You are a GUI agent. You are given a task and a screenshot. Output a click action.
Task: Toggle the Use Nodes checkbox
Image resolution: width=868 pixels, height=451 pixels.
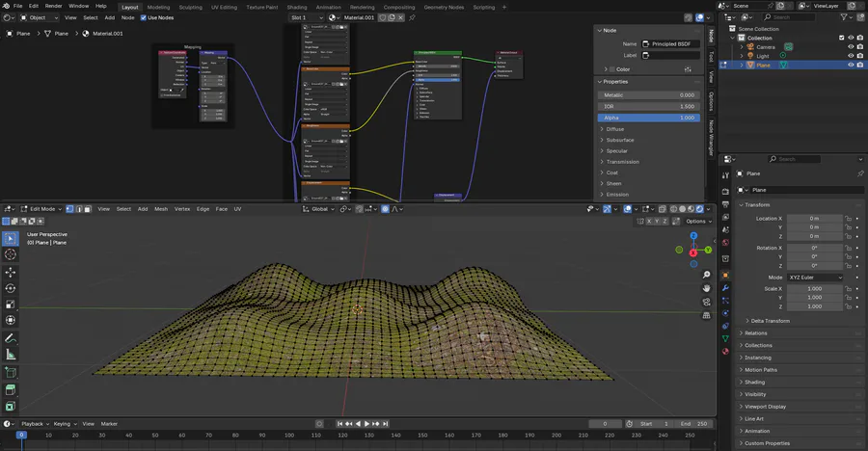(x=145, y=17)
